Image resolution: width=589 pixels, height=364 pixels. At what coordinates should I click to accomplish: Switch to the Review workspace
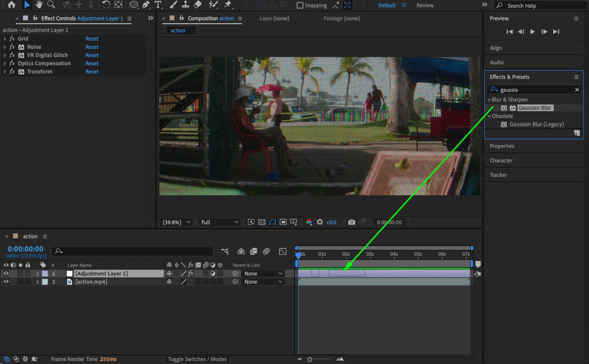pos(425,5)
